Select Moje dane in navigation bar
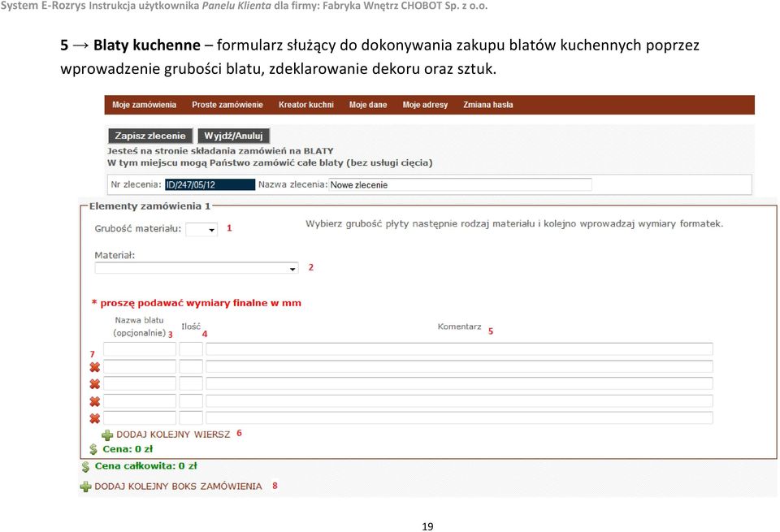This screenshot has width=780, height=532. tap(368, 105)
